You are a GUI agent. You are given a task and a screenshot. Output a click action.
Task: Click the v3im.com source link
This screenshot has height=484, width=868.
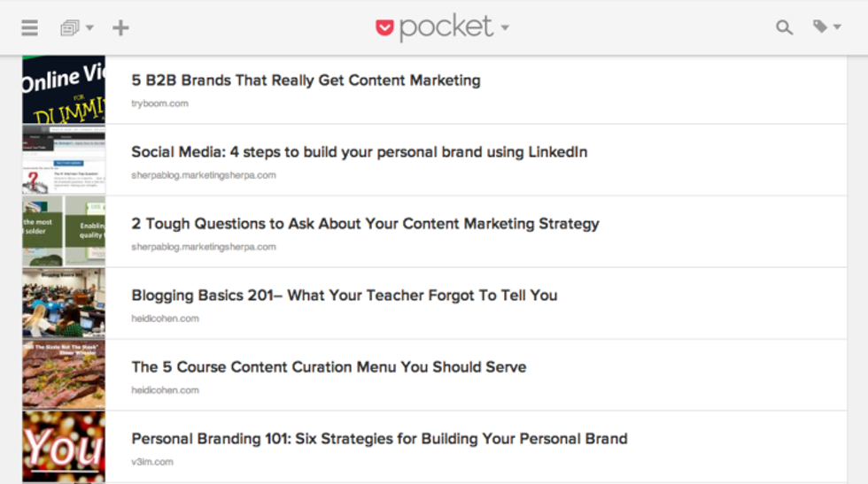point(152,462)
